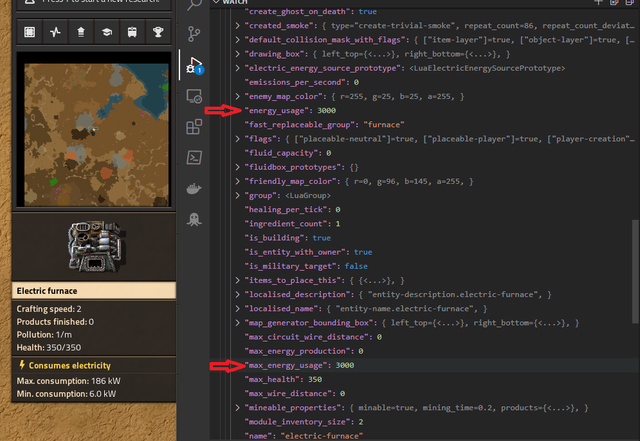Click the "Consumes electricity" heading
Viewport: 640px width, 441px height.
pyautogui.click(x=65, y=365)
